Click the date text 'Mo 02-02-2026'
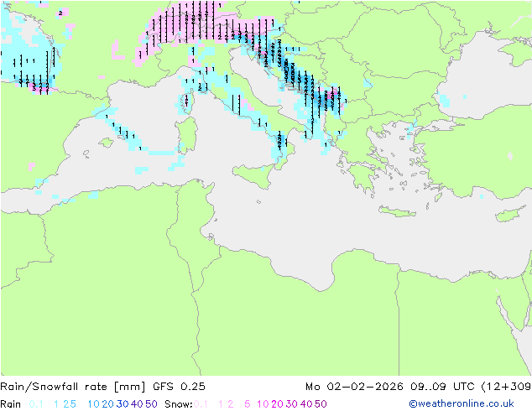 (354, 387)
